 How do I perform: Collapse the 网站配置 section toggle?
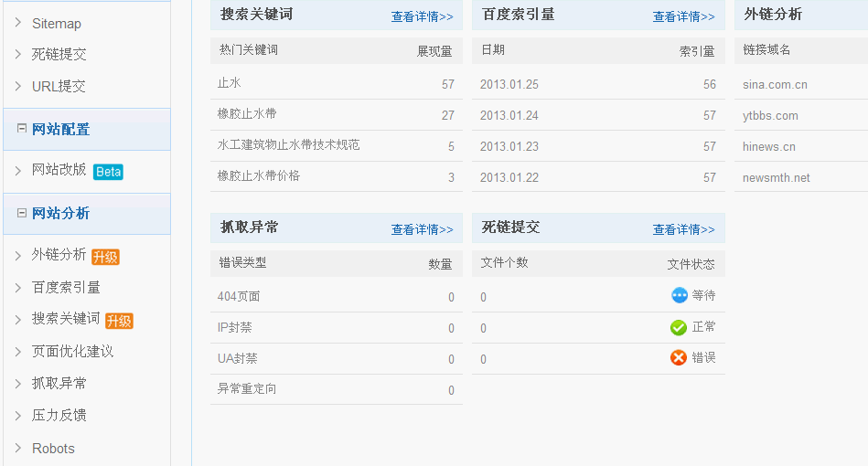tap(22, 128)
